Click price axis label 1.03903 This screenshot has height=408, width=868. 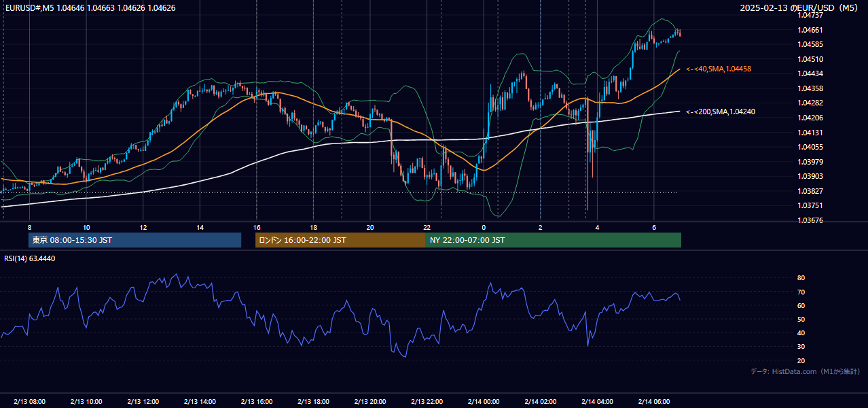(x=810, y=176)
